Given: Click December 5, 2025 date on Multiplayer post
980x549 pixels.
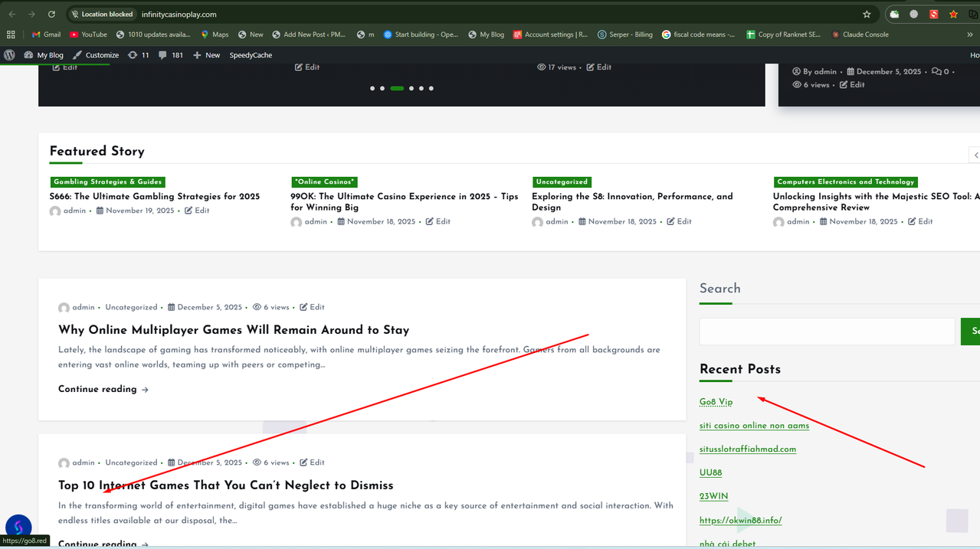Looking at the screenshot, I should click(205, 307).
